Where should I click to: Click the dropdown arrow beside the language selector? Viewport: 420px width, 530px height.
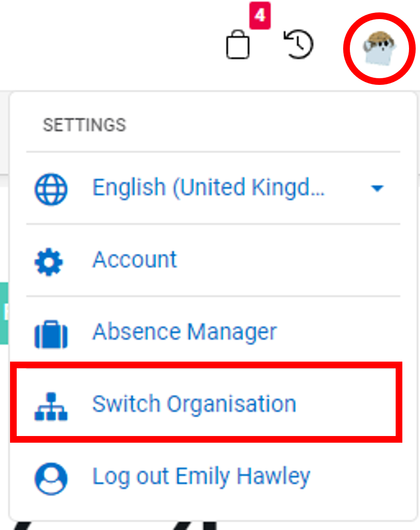pos(378,188)
